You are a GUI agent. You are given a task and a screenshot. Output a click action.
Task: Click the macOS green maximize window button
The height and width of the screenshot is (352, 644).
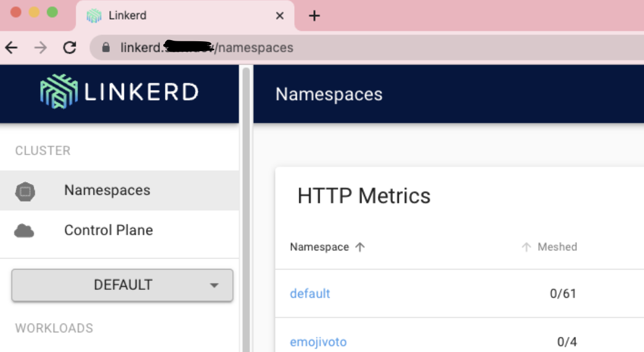click(x=52, y=12)
